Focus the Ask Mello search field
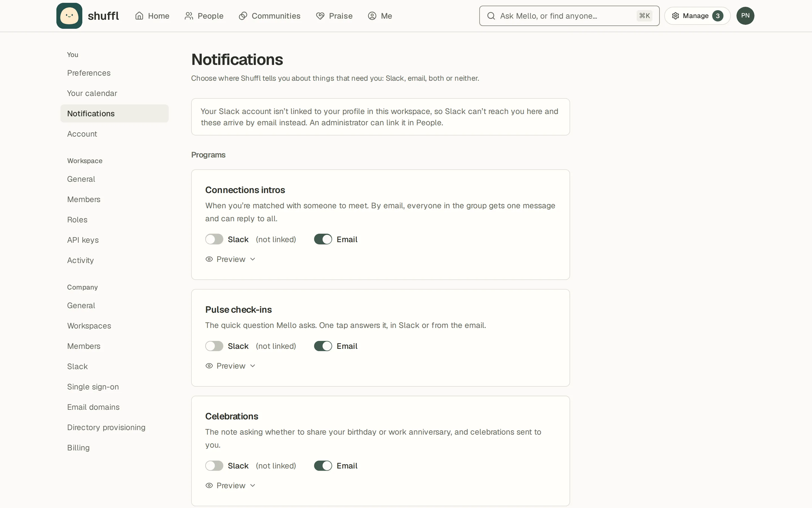 [569, 16]
